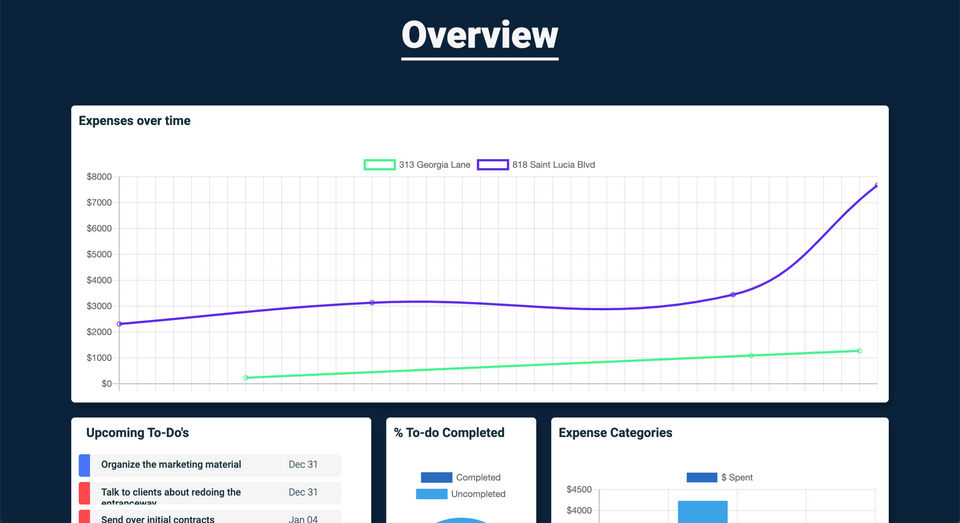The height and width of the screenshot is (523, 960).
Task: Click the Expenses over time title
Action: [135, 121]
